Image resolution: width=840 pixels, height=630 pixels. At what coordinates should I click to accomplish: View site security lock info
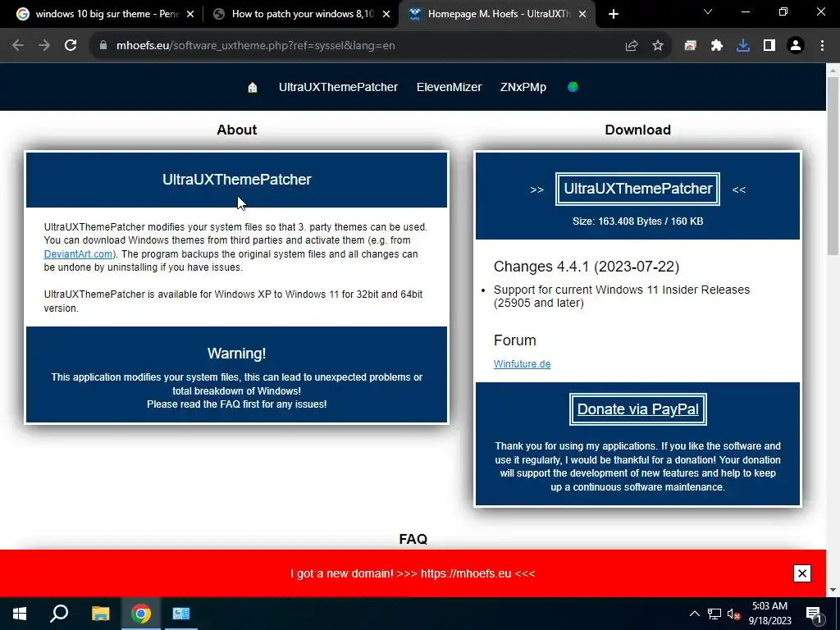click(x=103, y=46)
